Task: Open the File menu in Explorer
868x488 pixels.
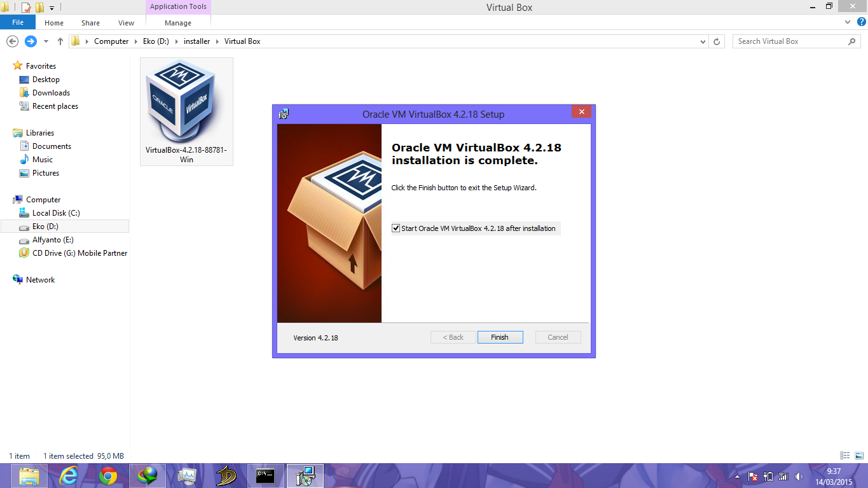Action: point(18,23)
